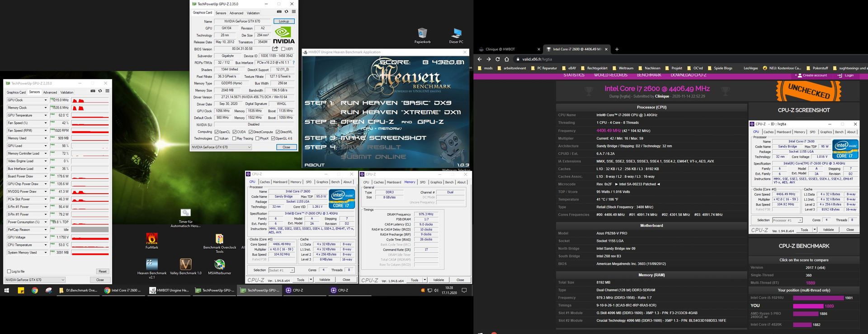Toggle the Vulkan checkbox
868x334 pixels.
point(217,138)
